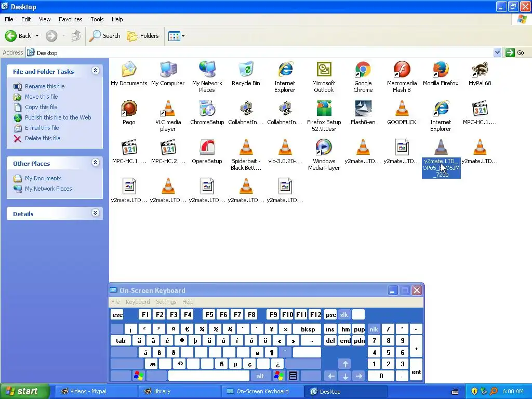Viewport: 532px width, 399px height.
Task: Click the Go button beside address bar
Action: pos(515,52)
